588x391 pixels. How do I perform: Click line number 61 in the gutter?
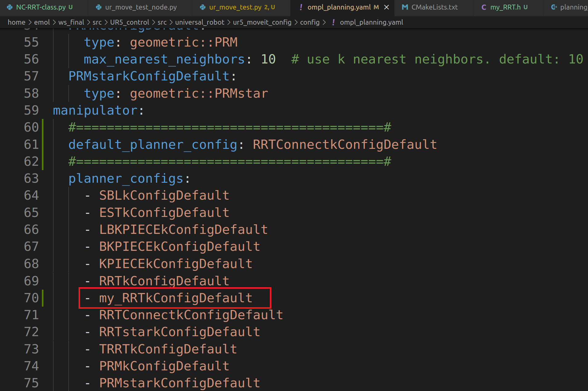click(31, 144)
